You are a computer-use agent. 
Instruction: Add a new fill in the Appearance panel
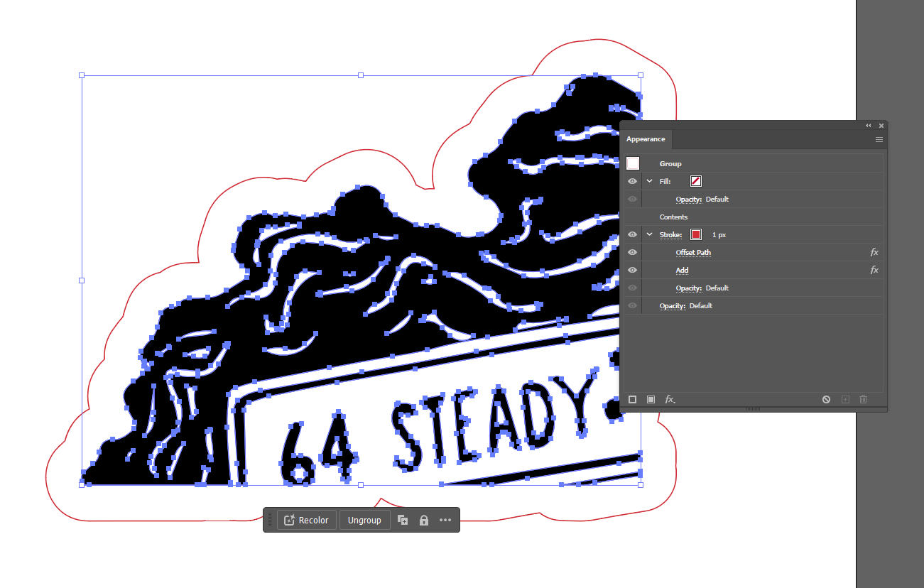651,399
